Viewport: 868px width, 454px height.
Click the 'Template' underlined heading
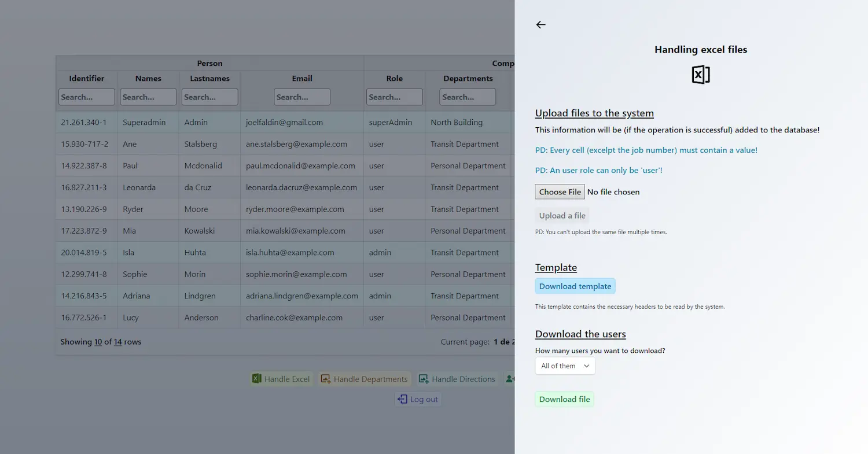[x=556, y=267]
